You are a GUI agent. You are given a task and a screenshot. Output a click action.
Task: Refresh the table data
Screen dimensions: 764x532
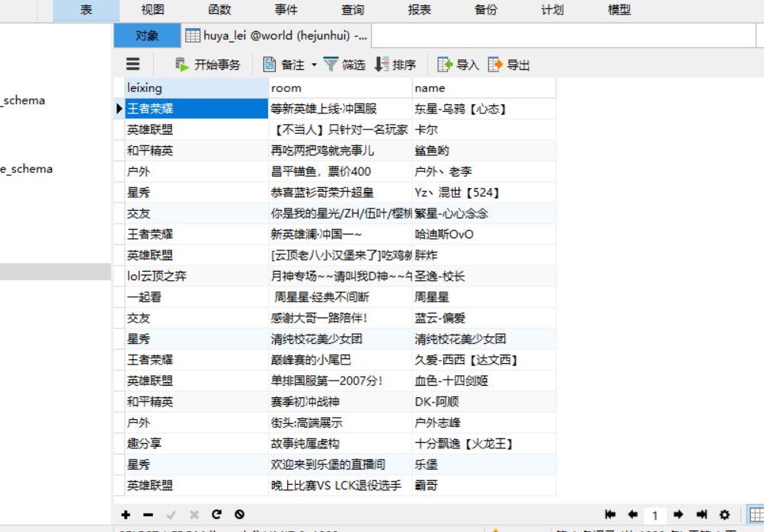click(x=216, y=514)
